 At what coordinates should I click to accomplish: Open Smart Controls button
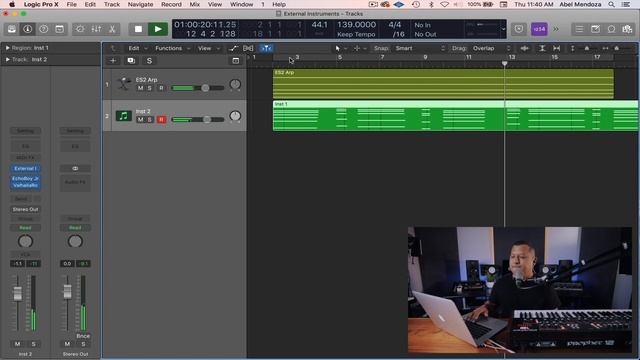pos(80,29)
